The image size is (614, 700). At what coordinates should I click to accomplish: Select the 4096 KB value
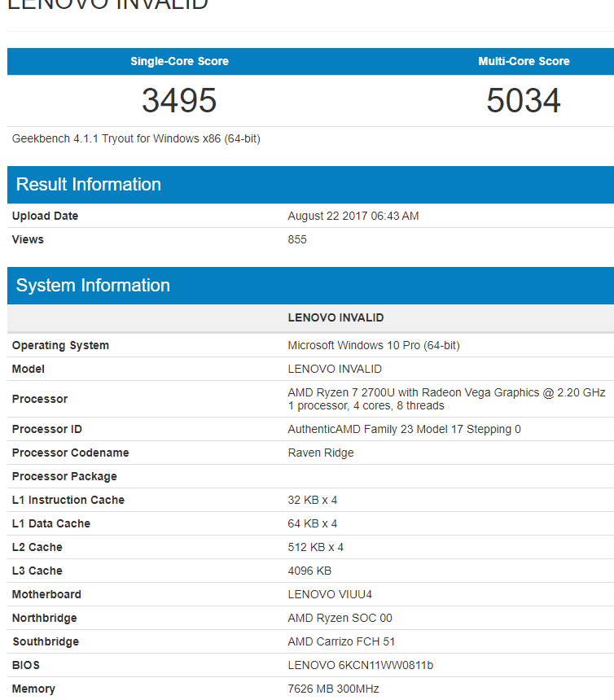point(309,571)
